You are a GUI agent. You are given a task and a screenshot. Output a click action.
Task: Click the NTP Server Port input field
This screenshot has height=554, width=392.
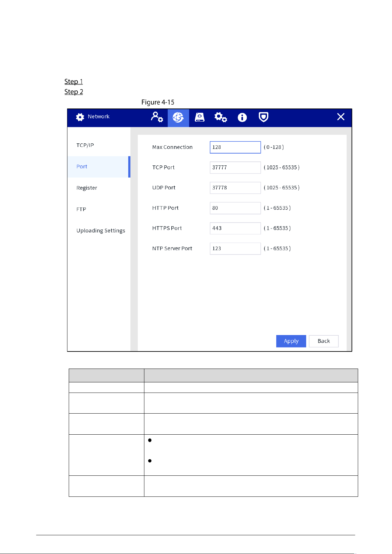(235, 249)
